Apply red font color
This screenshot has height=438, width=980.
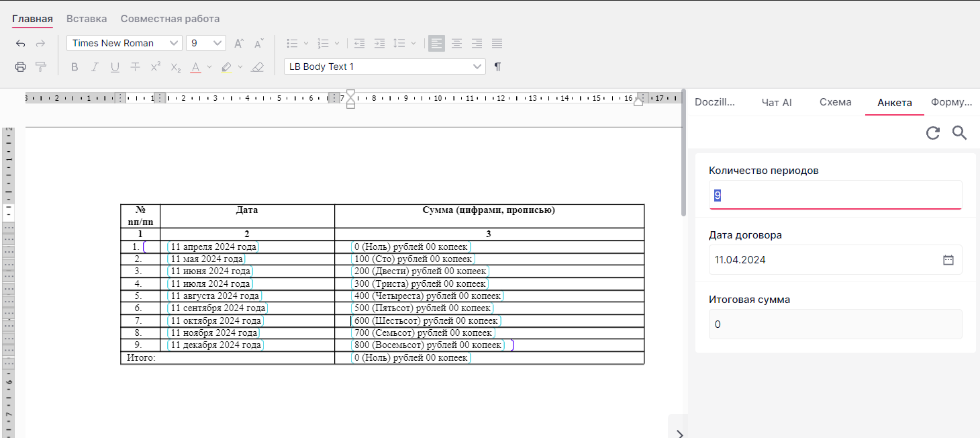195,67
